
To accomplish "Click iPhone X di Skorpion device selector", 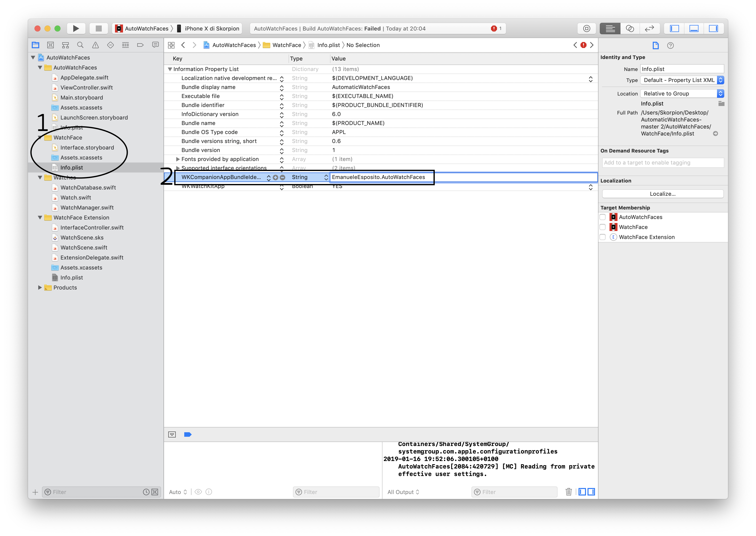I will point(211,28).
